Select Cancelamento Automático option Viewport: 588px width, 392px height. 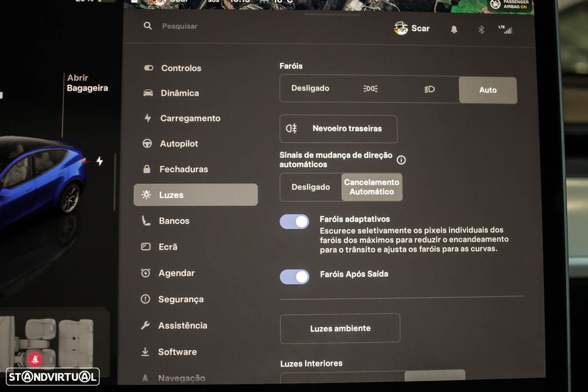click(x=372, y=187)
